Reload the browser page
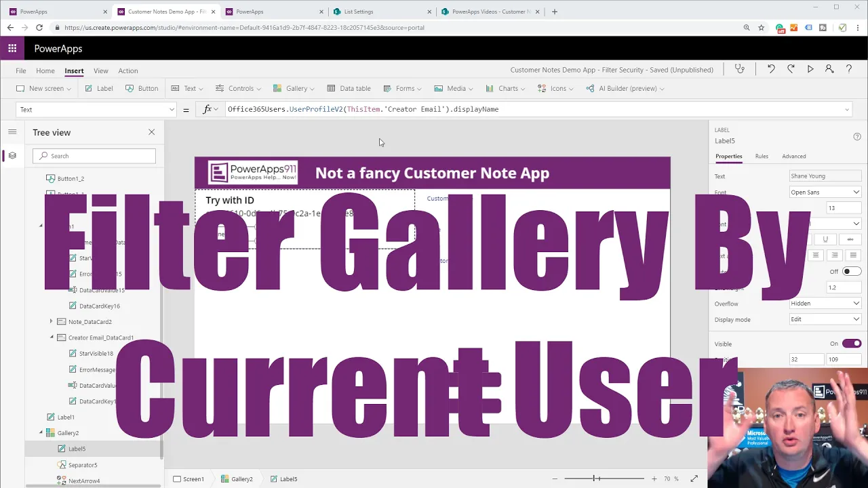868x488 pixels. (39, 28)
